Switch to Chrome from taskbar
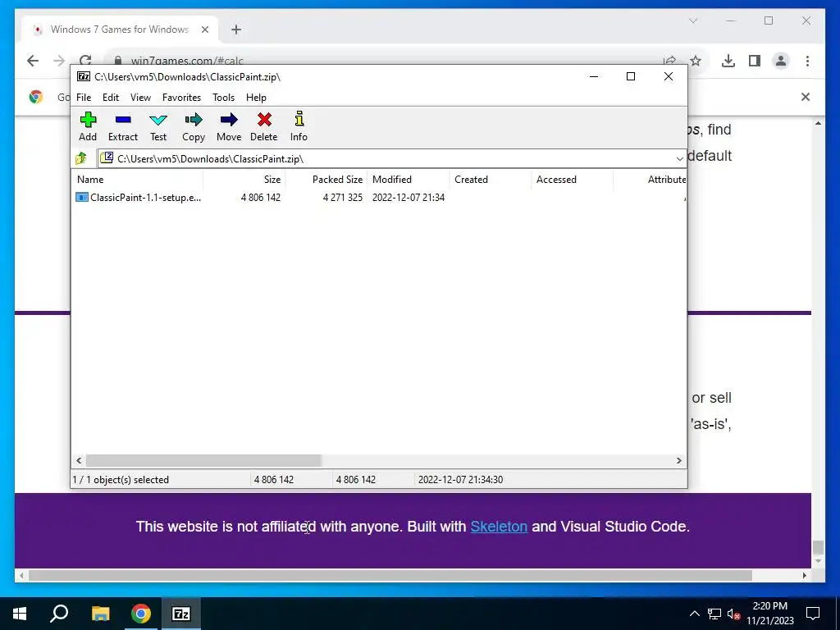The image size is (840, 630). click(x=141, y=614)
